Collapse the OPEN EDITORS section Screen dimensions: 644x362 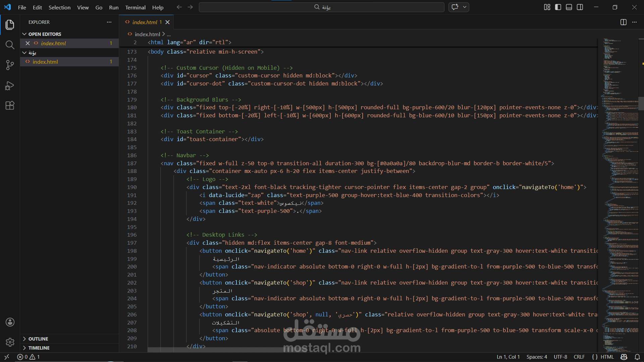44,34
